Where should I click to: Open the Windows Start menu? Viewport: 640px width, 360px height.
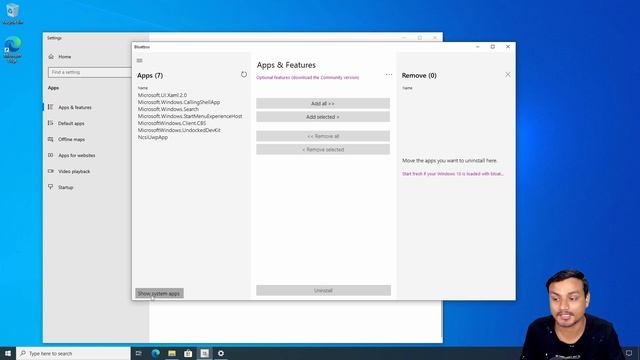click(8, 353)
